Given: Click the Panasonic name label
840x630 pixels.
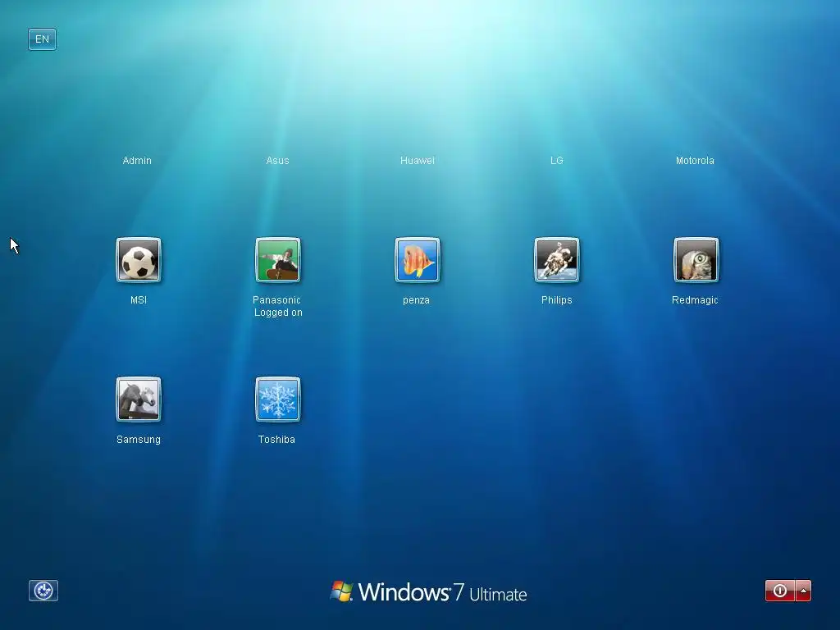Looking at the screenshot, I should (276, 300).
